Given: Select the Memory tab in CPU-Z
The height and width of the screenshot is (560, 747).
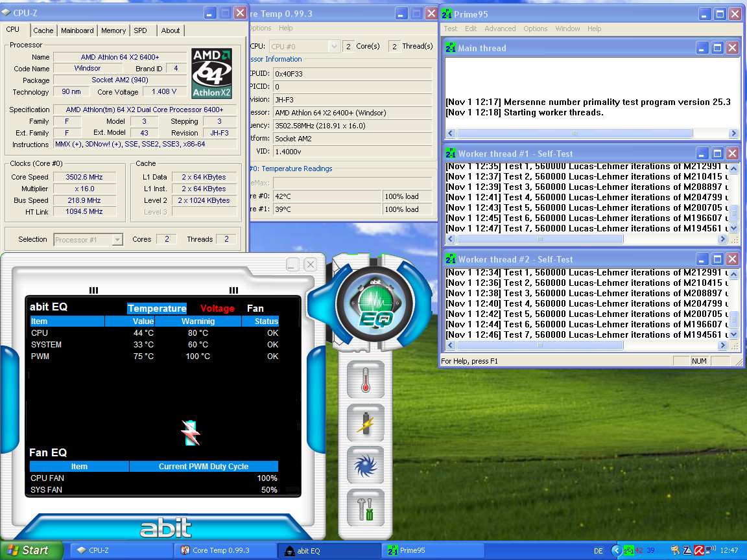Looking at the screenshot, I should click(x=113, y=30).
